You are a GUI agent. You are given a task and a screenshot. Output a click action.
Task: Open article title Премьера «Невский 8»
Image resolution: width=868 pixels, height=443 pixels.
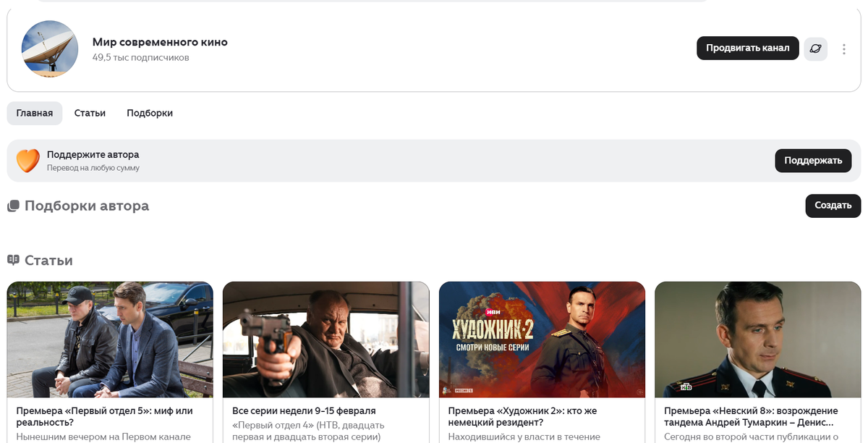(x=752, y=416)
